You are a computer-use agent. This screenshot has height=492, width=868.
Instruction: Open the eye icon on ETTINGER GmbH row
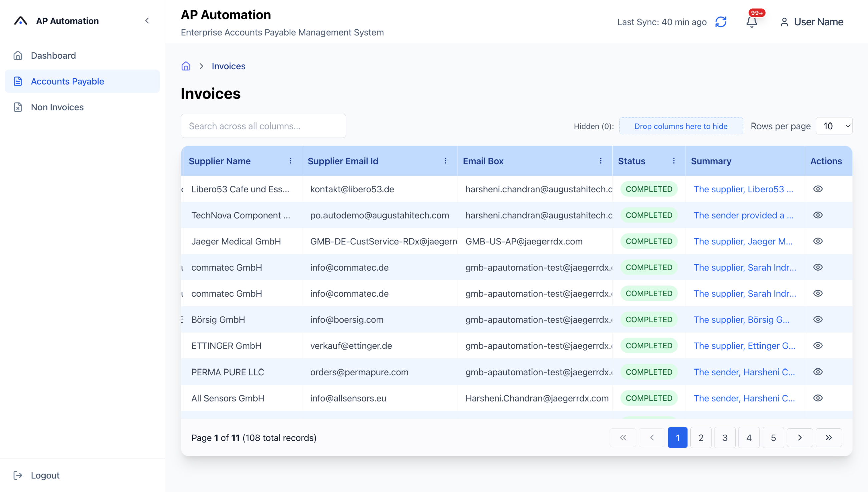pyautogui.click(x=818, y=346)
